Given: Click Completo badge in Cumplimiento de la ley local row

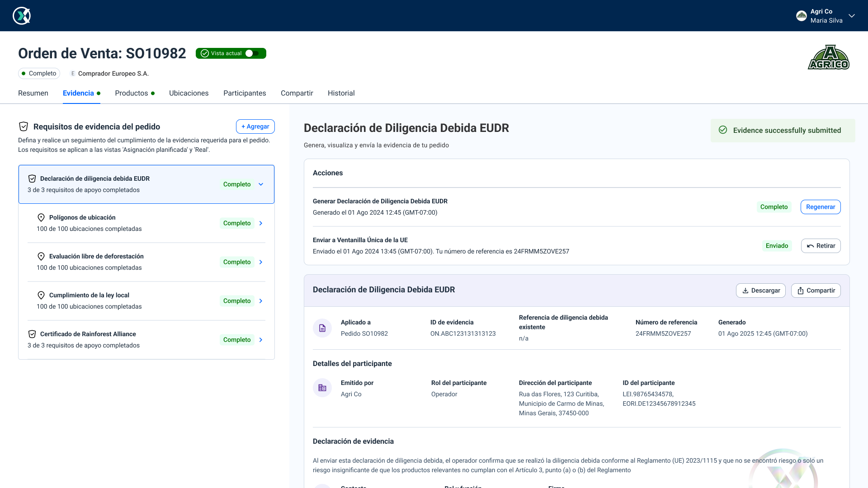Looking at the screenshot, I should point(237,301).
